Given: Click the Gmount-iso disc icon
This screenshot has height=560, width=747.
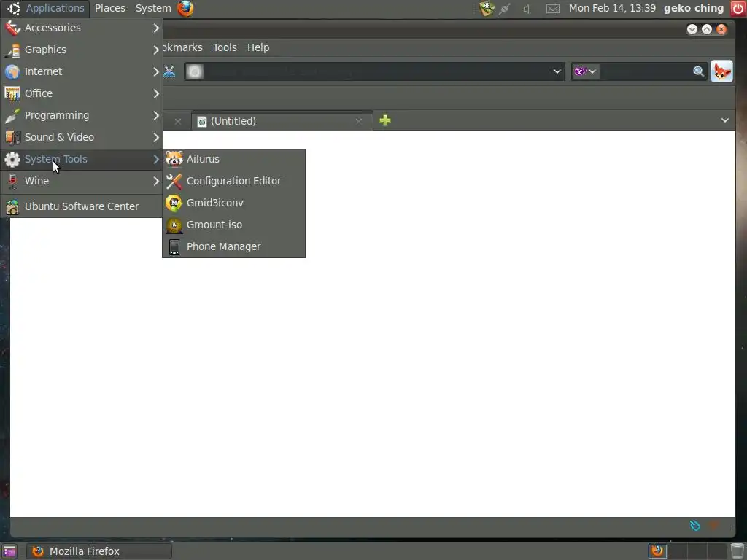Looking at the screenshot, I should 174,225.
